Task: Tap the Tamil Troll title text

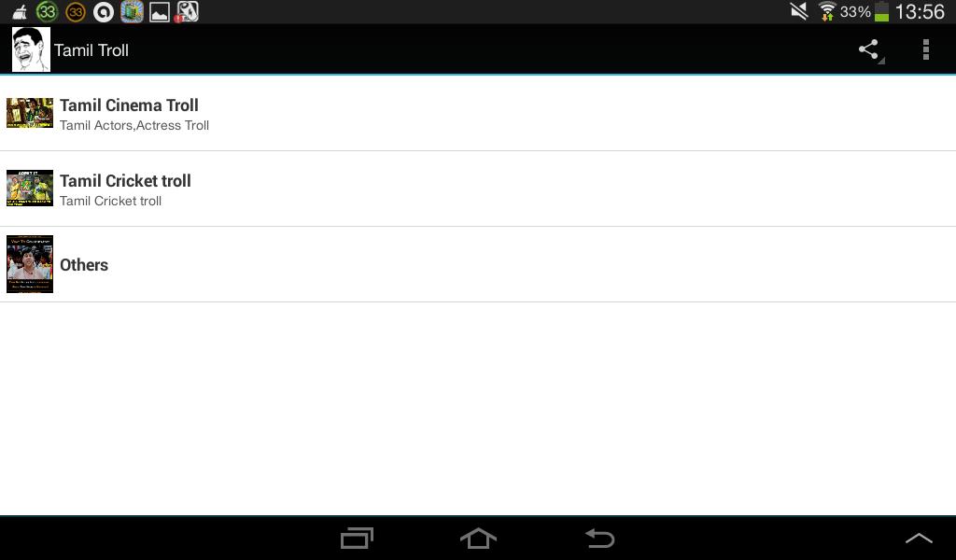Action: pyautogui.click(x=91, y=50)
